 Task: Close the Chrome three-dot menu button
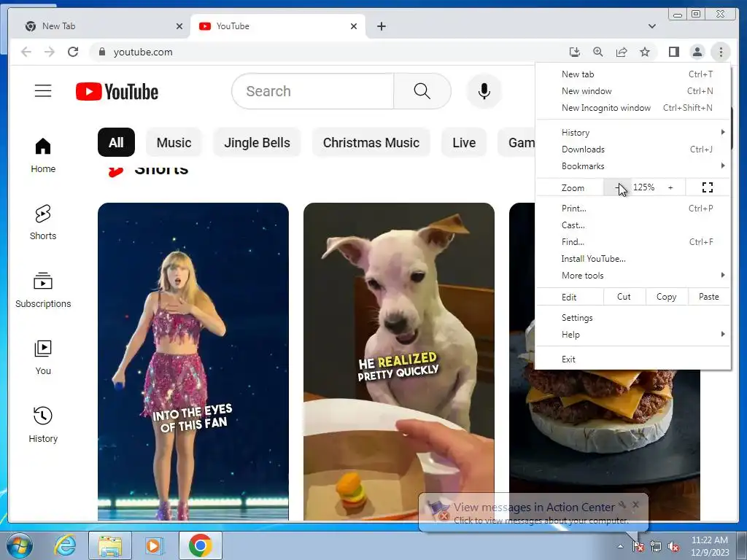[721, 52]
